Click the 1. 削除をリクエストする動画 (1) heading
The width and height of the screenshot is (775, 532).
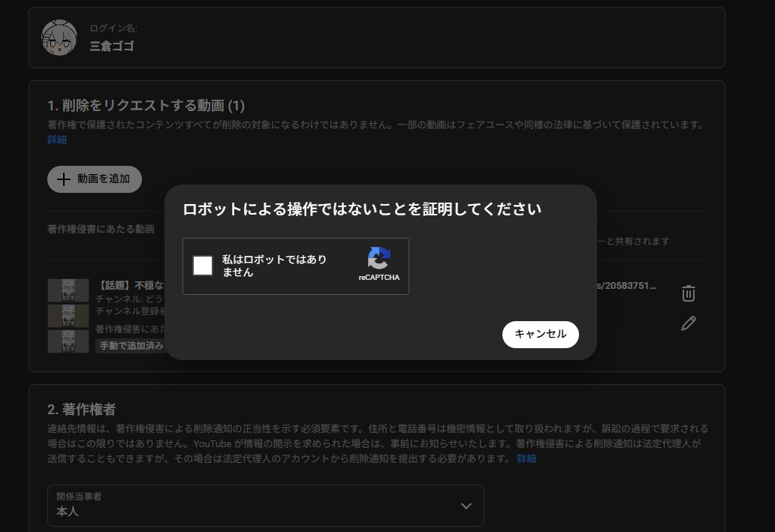point(146,105)
